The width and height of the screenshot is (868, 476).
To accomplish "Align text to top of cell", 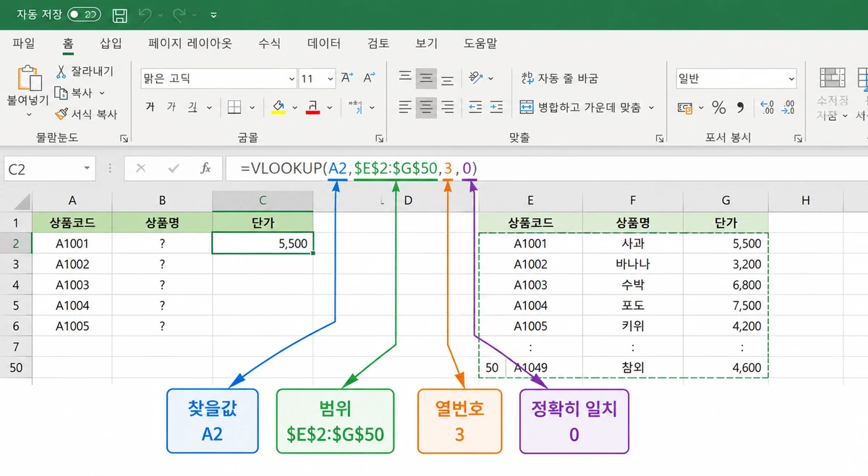I will coord(405,78).
